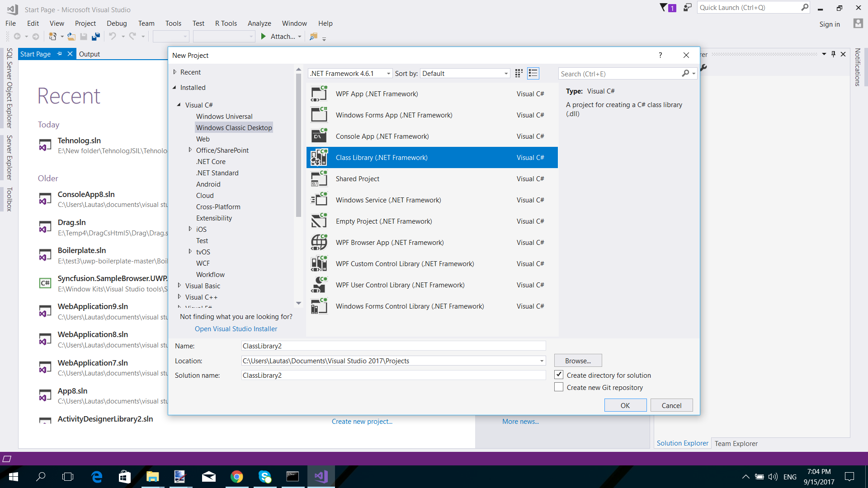Click the feedback icon near Quick Launch
The height and width of the screenshot is (488, 868).
click(x=688, y=8)
